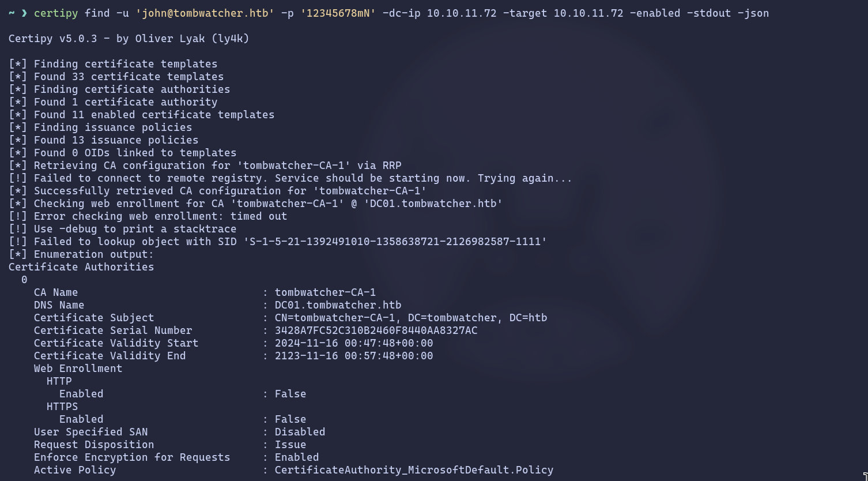Click the Certificate Validity End date

click(x=354, y=356)
